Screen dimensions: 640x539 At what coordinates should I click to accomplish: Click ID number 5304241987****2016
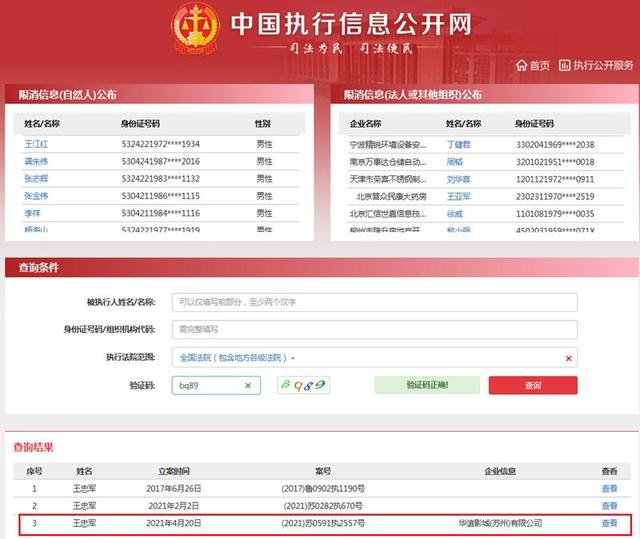[160, 162]
